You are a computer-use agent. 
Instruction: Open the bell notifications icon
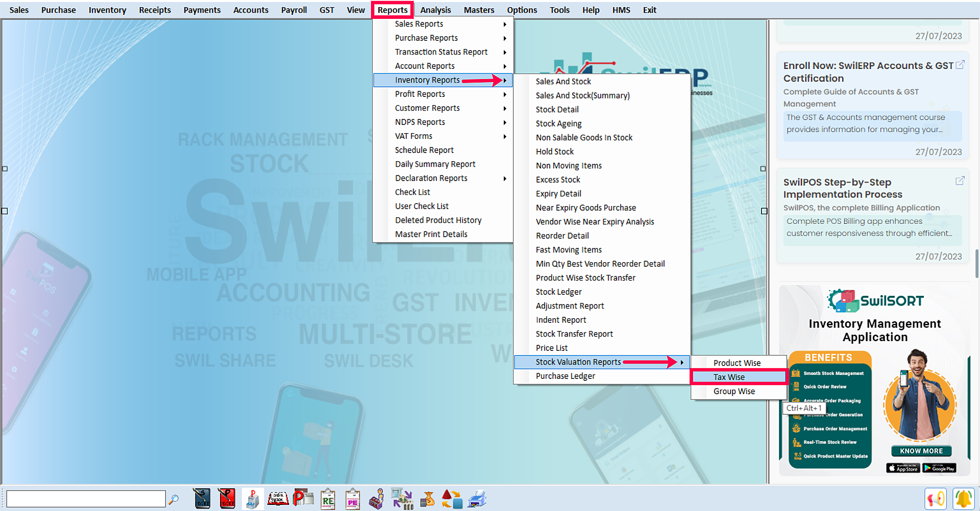964,499
